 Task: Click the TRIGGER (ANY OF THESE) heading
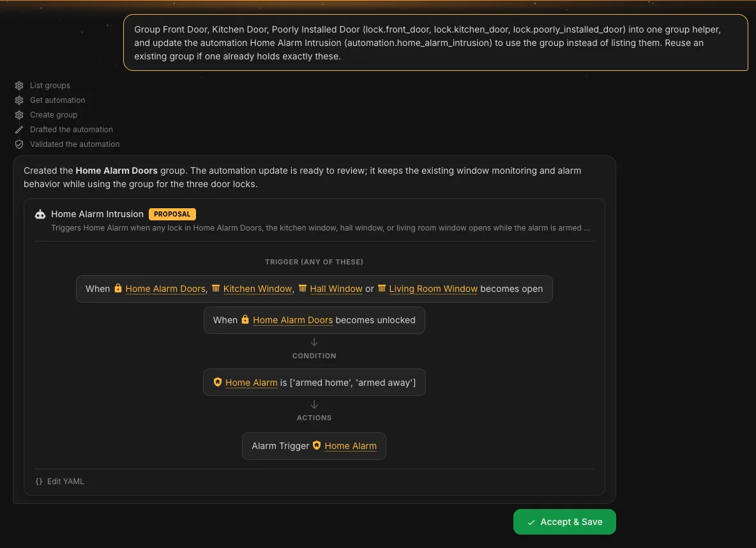pyautogui.click(x=314, y=262)
